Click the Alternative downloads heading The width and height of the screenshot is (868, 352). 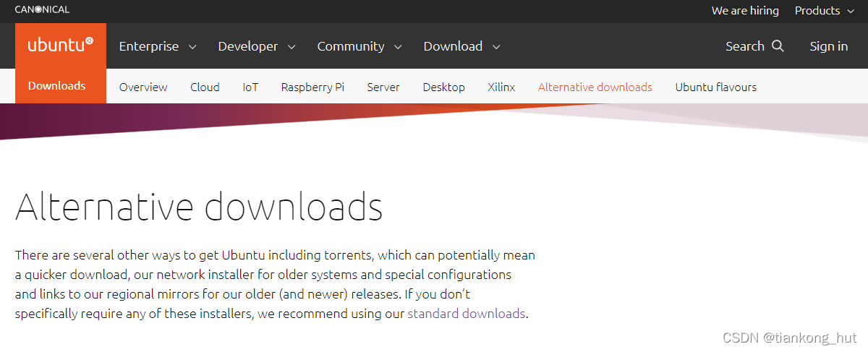point(199,206)
